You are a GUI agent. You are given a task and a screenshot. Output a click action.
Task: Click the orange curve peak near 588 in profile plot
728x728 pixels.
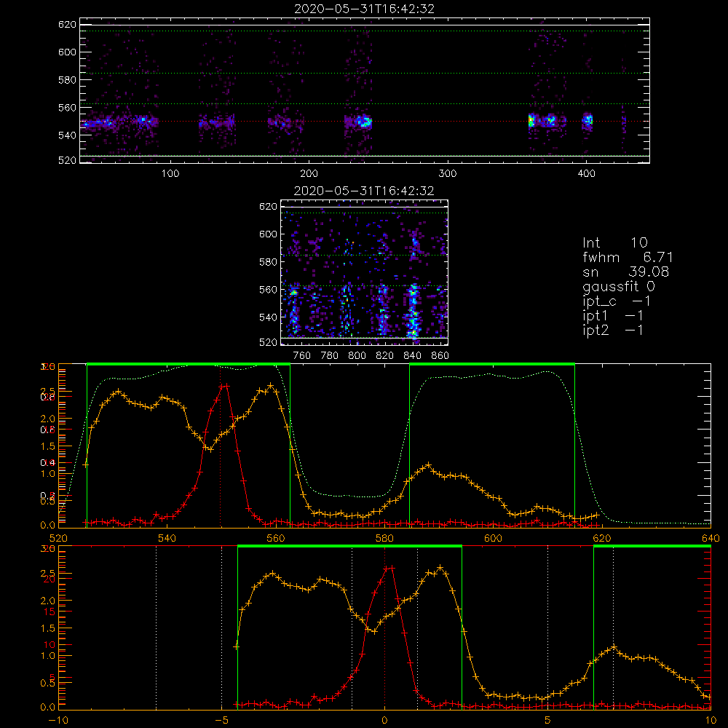[429, 464]
